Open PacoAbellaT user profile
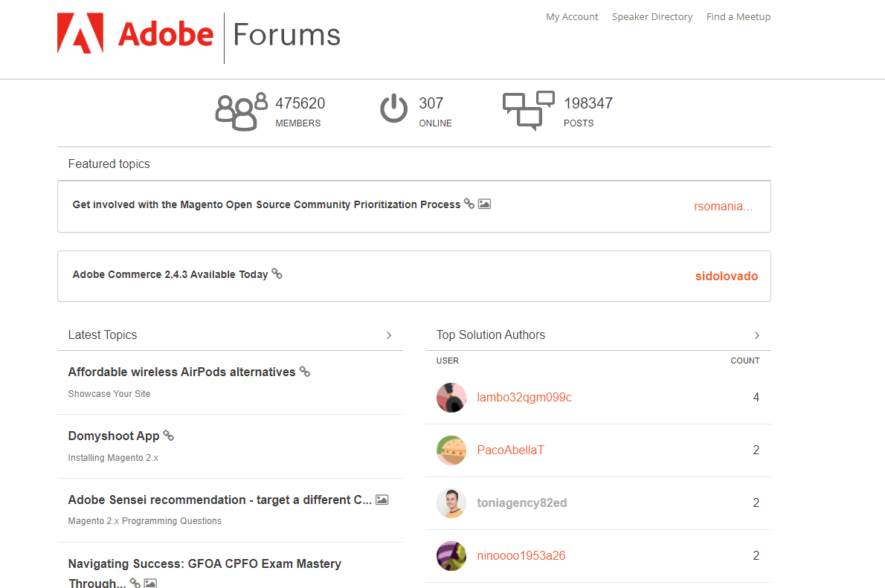Screen dimensions: 885x588 [510, 450]
